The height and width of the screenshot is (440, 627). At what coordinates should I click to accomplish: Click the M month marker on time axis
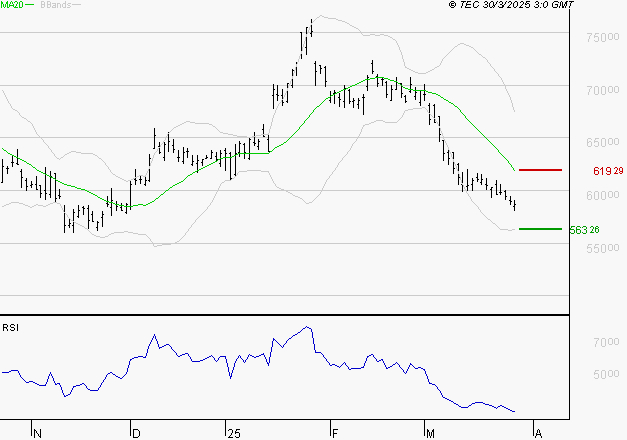(430, 434)
